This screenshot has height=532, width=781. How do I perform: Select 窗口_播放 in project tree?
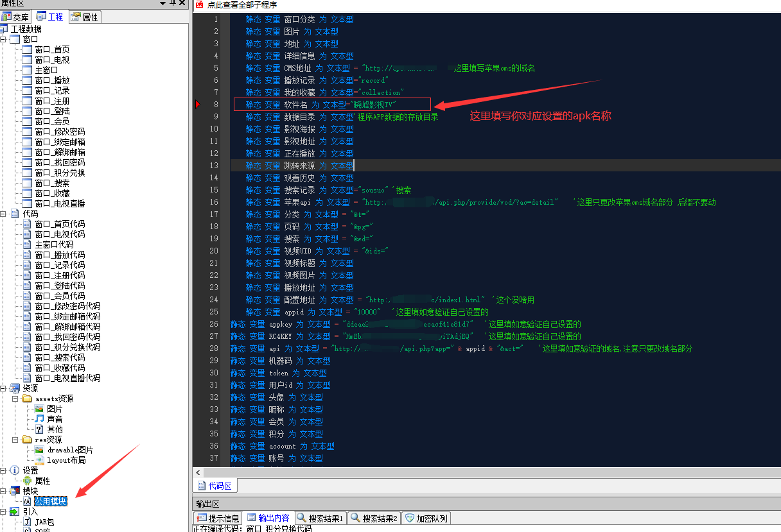click(x=52, y=80)
